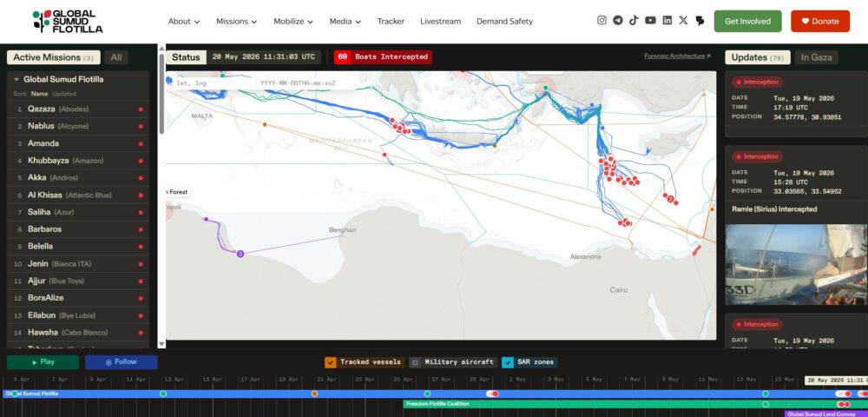Click the green circle at 27 Apr on timeline
The height and width of the screenshot is (417, 868).
point(427,394)
